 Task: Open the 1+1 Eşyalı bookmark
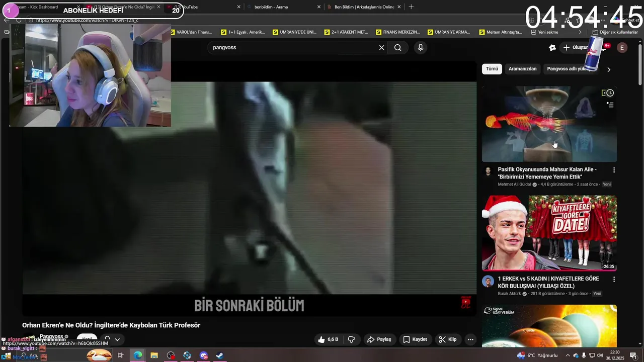click(x=243, y=32)
